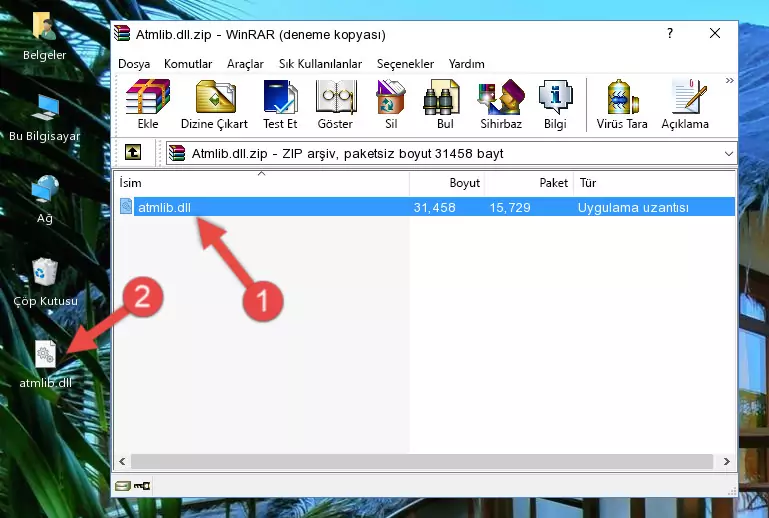This screenshot has width=769, height=518.
Task: Sort by Tür column header
Action: [x=654, y=183]
